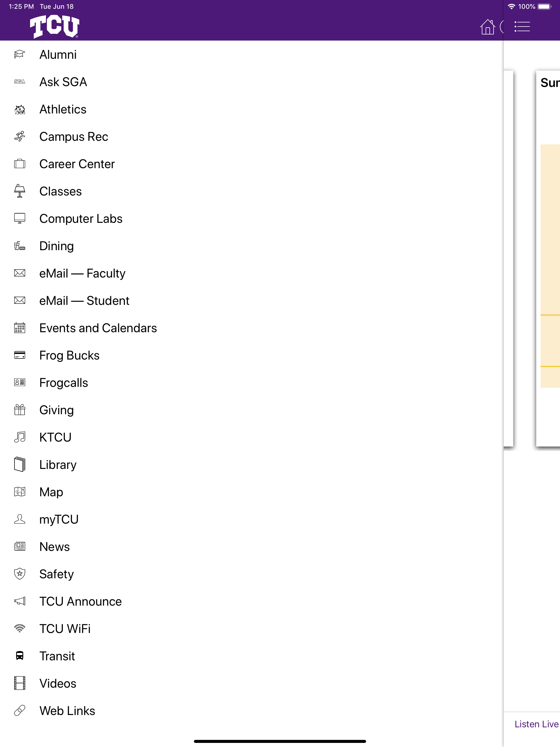Open the Ask SGA menu entry
Screen dimensions: 560x747
pyautogui.click(x=63, y=82)
